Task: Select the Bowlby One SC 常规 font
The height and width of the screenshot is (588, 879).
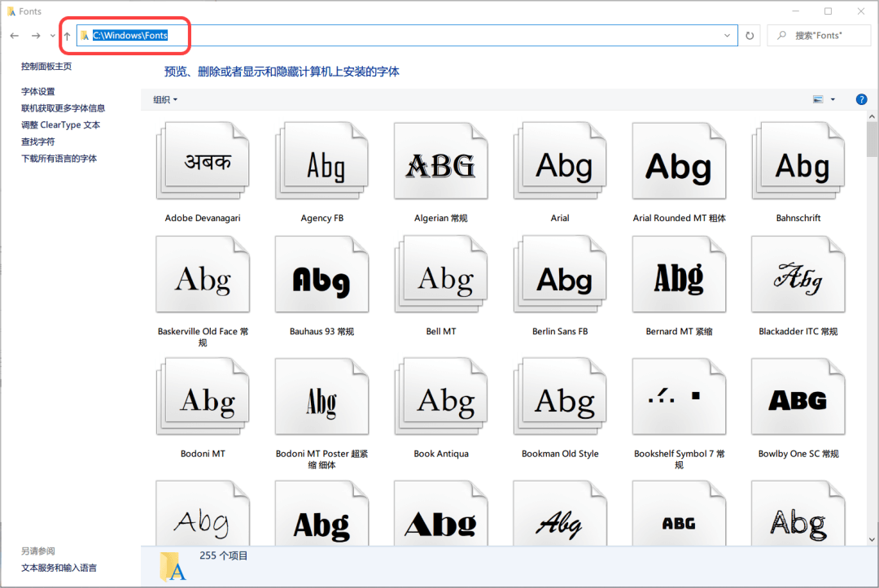Action: tap(798, 397)
